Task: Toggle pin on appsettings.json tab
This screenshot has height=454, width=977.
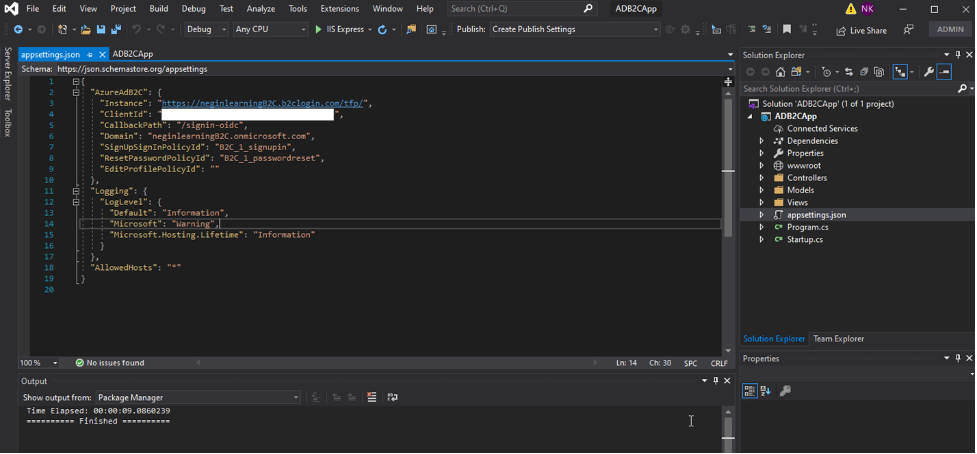Action: pyautogui.click(x=90, y=54)
